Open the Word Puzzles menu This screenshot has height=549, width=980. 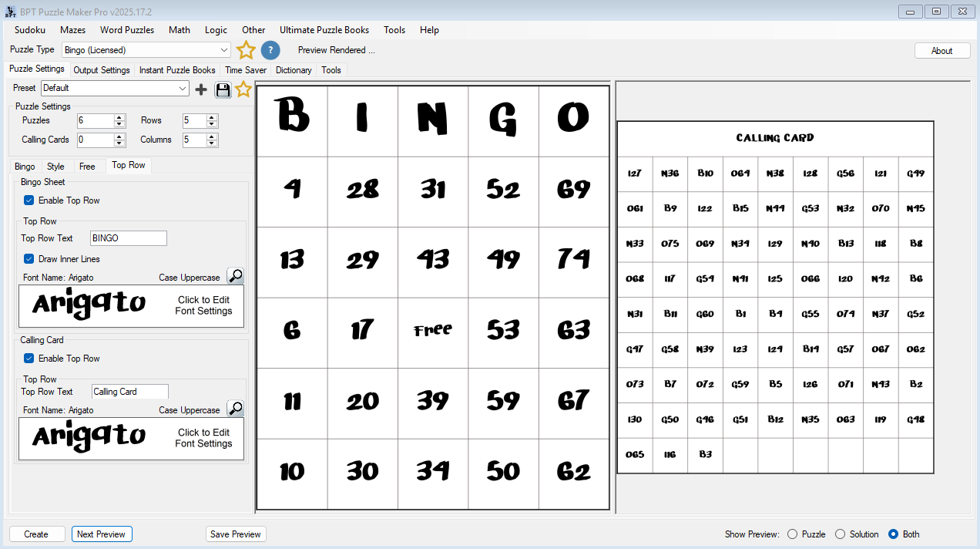pyautogui.click(x=126, y=30)
